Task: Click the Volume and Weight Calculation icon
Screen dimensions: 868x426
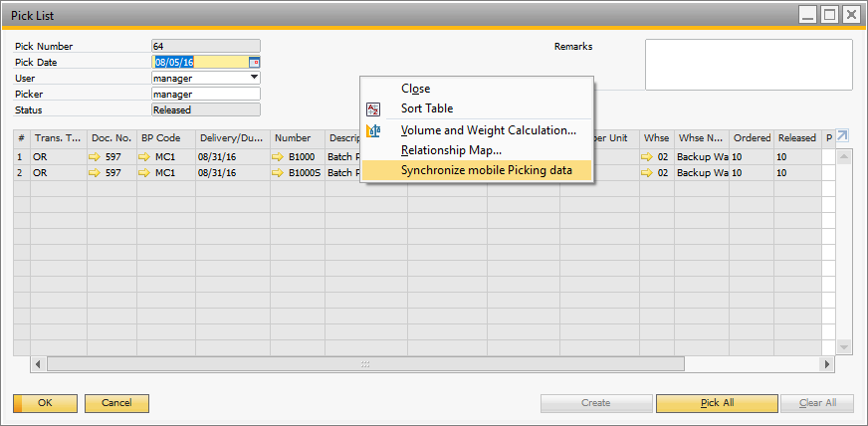Action: tap(374, 130)
